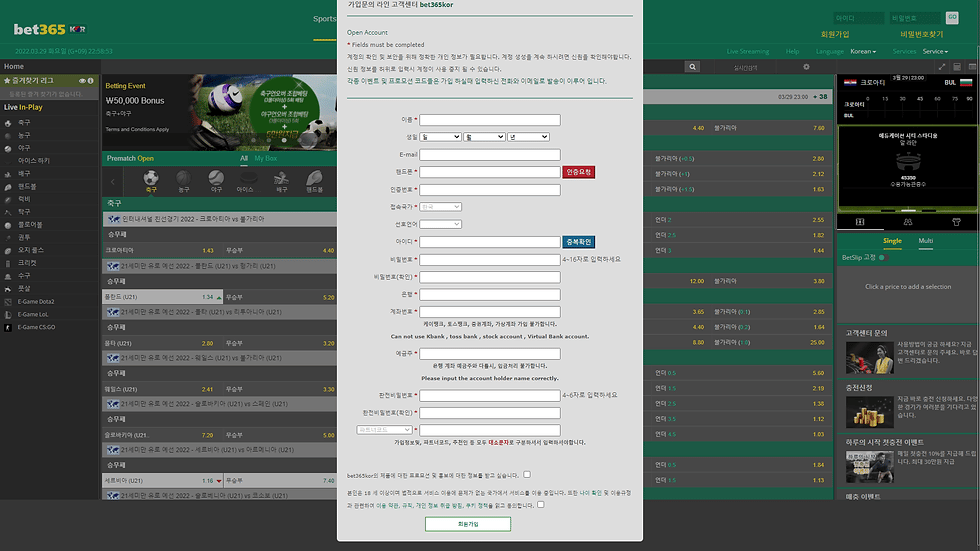980x551 pixels.
Task: Open the 충전신청 gold coins thumbnail
Action: point(869,412)
